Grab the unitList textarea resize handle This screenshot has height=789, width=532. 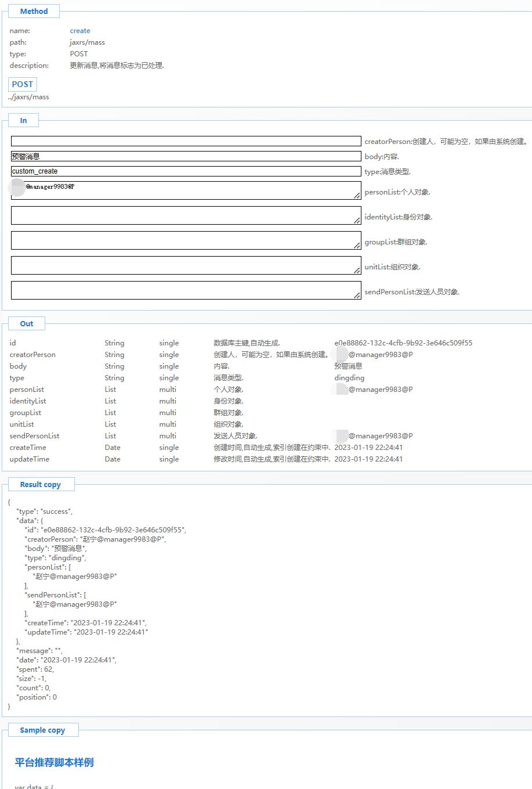click(x=357, y=271)
